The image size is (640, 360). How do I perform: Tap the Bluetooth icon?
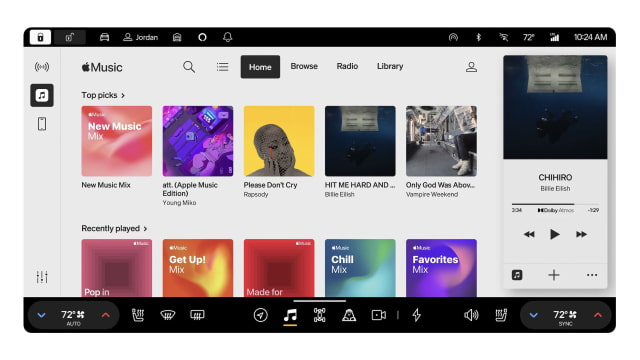click(x=478, y=37)
